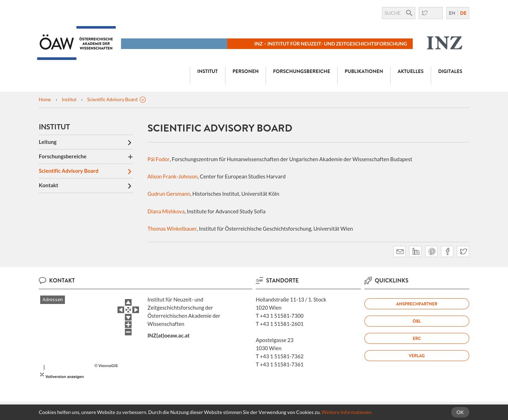The width and height of the screenshot is (508, 420).
Task: Open the FORSCHUNGSBEREICHE menu
Action: [302, 71]
